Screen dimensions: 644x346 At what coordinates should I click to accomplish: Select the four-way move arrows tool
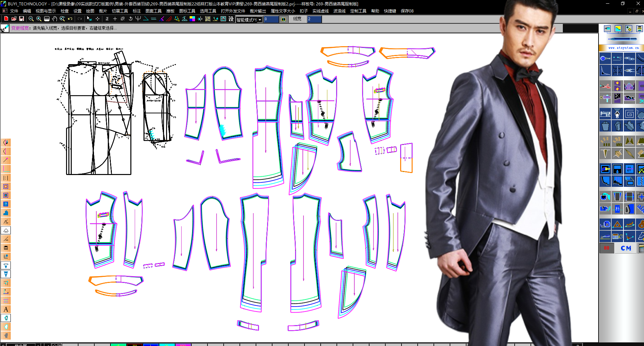coord(97,19)
